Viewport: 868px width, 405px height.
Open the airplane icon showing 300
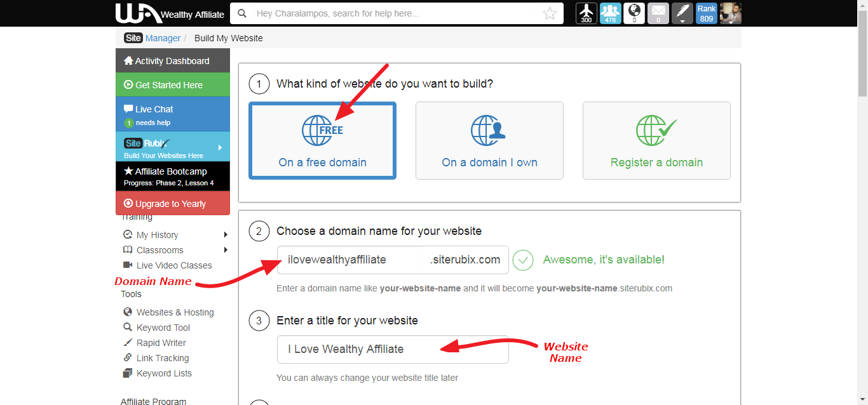point(587,13)
